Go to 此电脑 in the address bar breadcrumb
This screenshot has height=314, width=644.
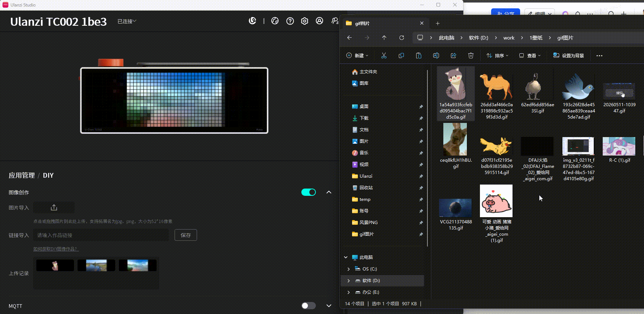[447, 38]
